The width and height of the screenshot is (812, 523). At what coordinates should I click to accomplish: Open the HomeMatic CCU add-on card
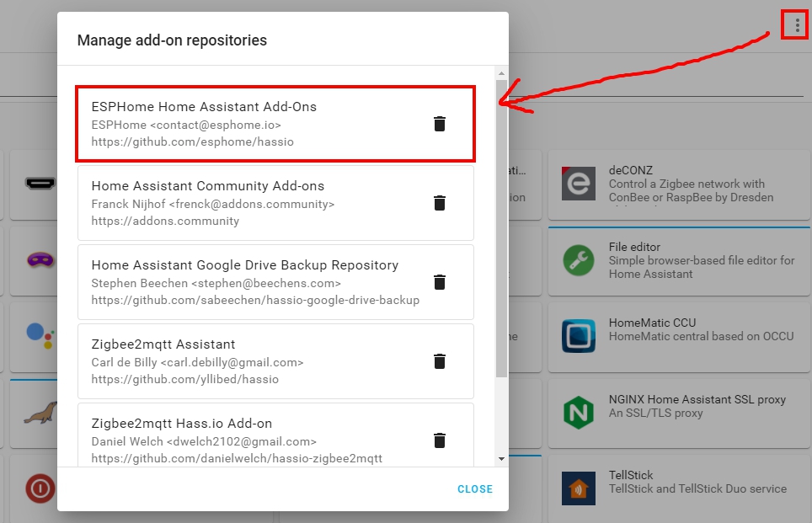[x=679, y=337]
